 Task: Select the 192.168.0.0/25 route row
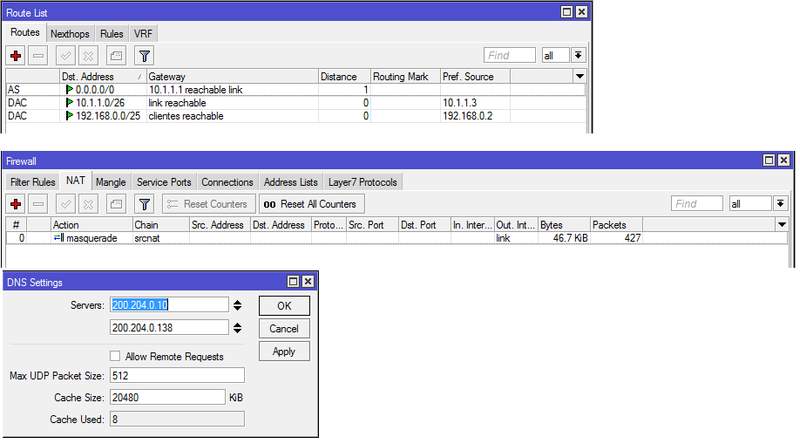[295, 116]
